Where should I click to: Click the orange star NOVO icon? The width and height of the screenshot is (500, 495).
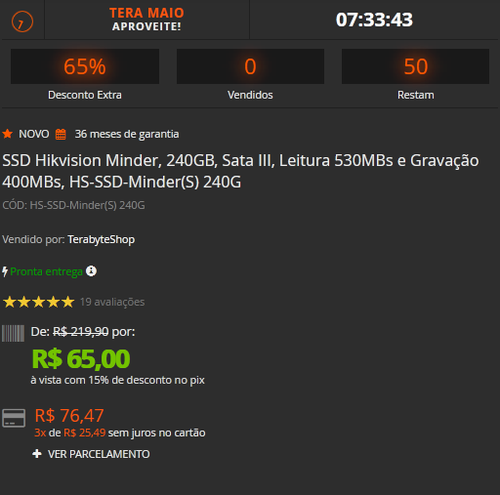(x=7, y=134)
